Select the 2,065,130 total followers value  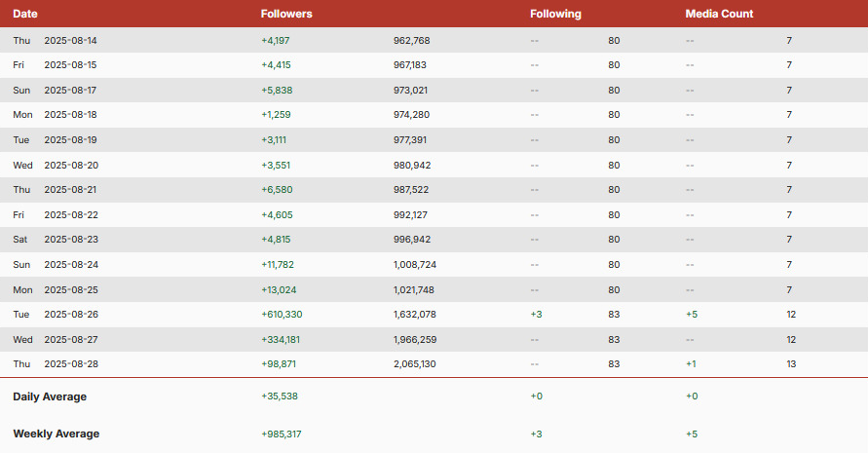click(414, 364)
